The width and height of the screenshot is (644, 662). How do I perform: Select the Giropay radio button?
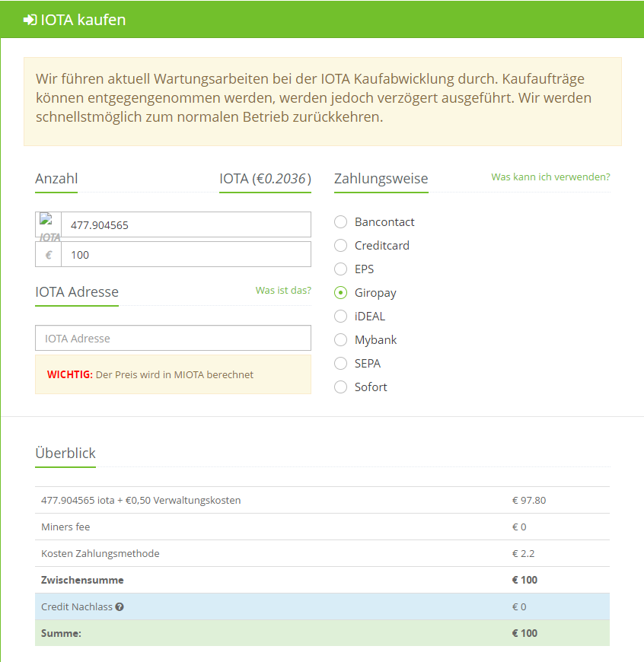341,293
